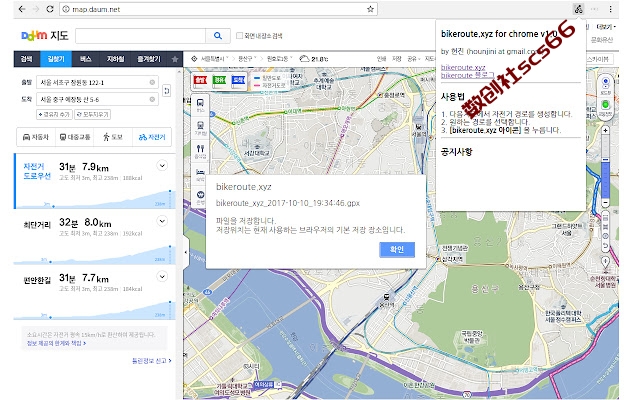Open the bikeroute.xyz link in the extension popup
Screen dimensions: 640x400
(x=463, y=67)
